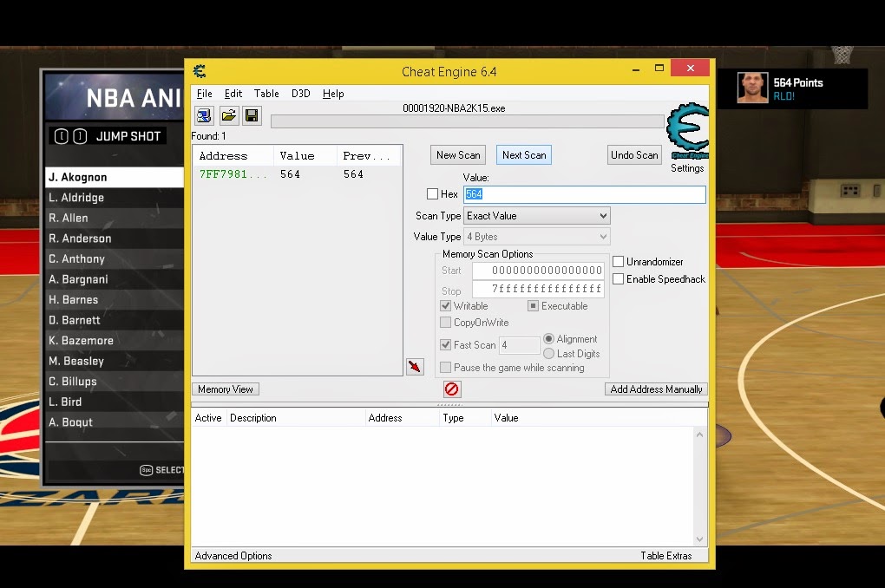The image size is (885, 588).
Task: Select C. Anthony in game list
Action: pos(115,259)
